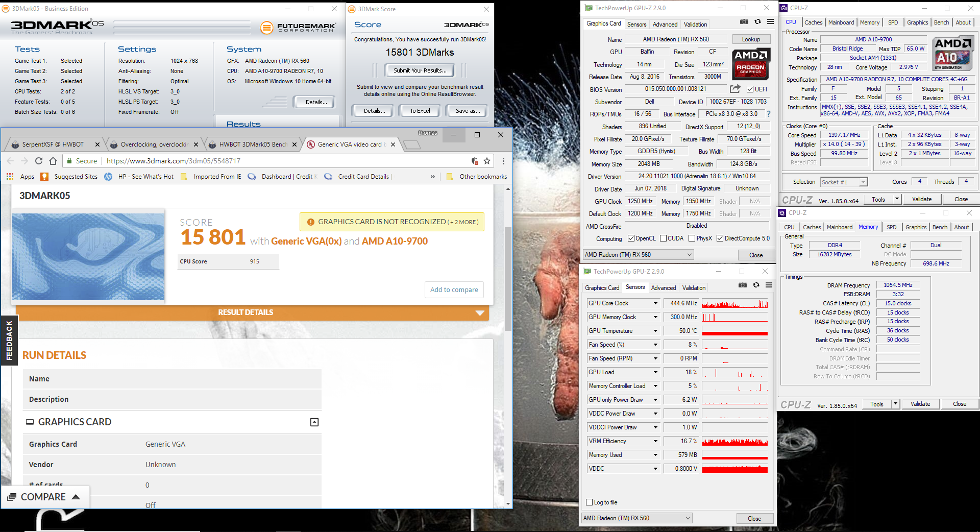980x532 pixels.
Task: Click To Excel button in 3DMark Score
Action: click(x=420, y=111)
